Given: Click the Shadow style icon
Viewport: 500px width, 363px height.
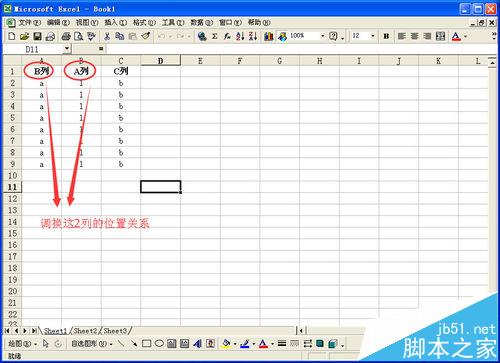Looking at the screenshot, I should 320,344.
